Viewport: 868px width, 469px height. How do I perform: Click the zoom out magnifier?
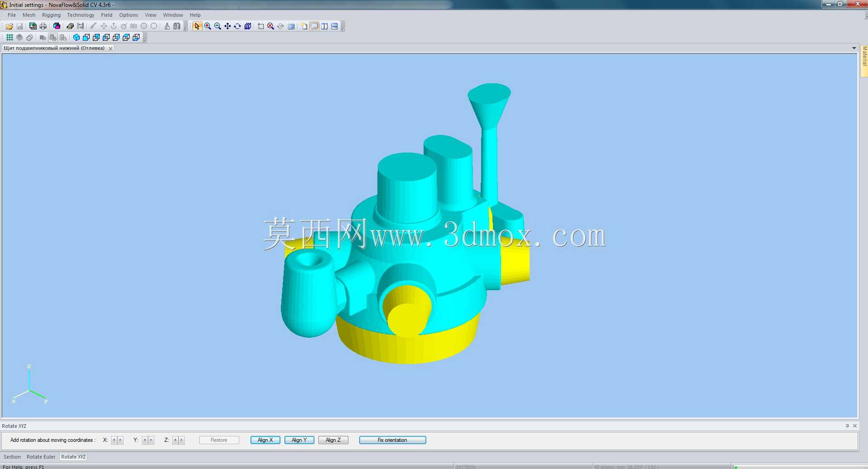click(217, 26)
